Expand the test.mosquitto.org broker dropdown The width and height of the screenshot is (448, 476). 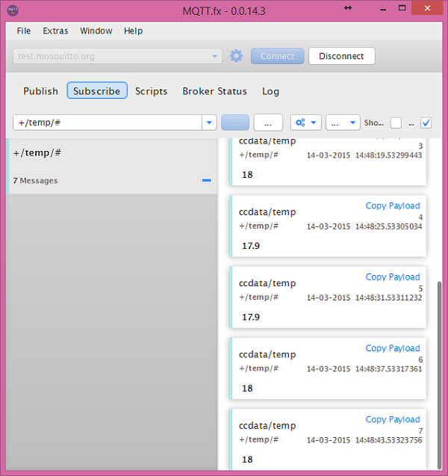coord(215,56)
